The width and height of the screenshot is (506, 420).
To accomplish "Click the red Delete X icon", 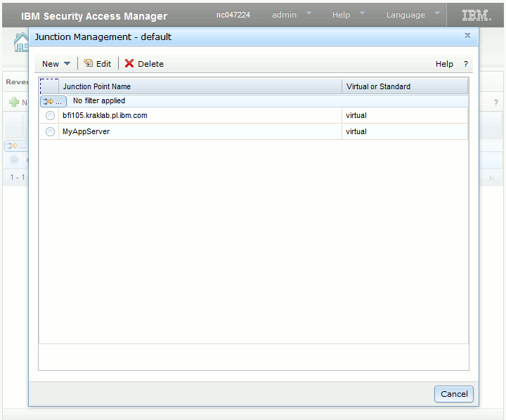I will pyautogui.click(x=129, y=63).
